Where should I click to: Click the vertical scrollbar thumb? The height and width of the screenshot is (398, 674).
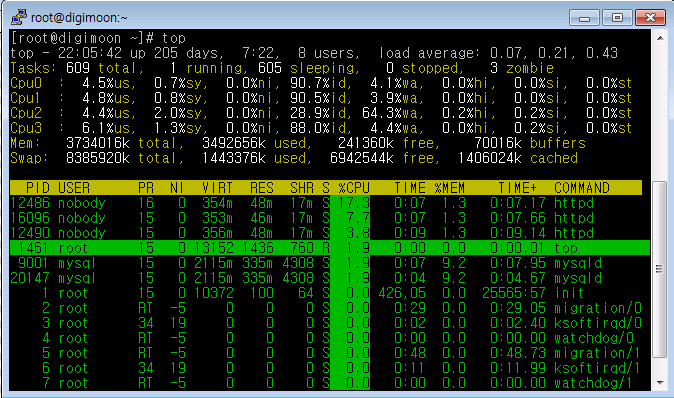point(659,269)
